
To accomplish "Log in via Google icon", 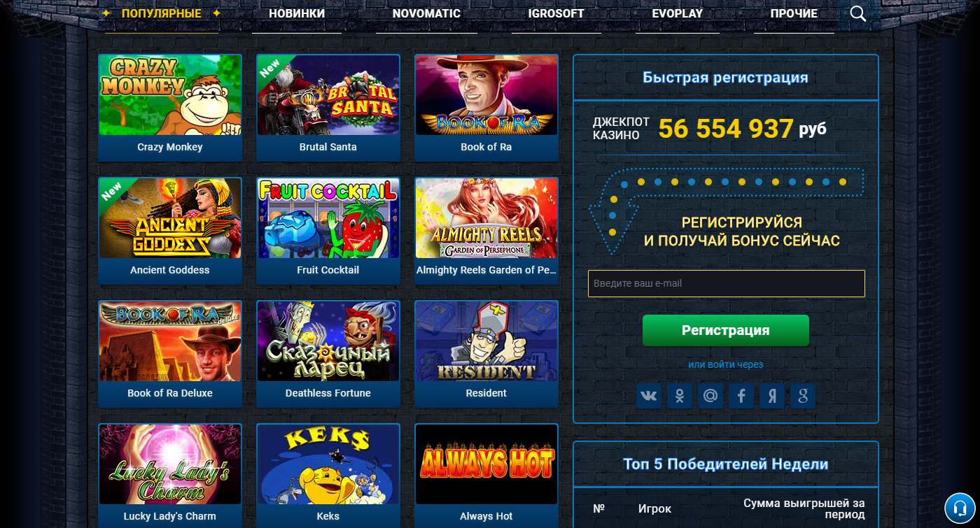I will click(803, 397).
